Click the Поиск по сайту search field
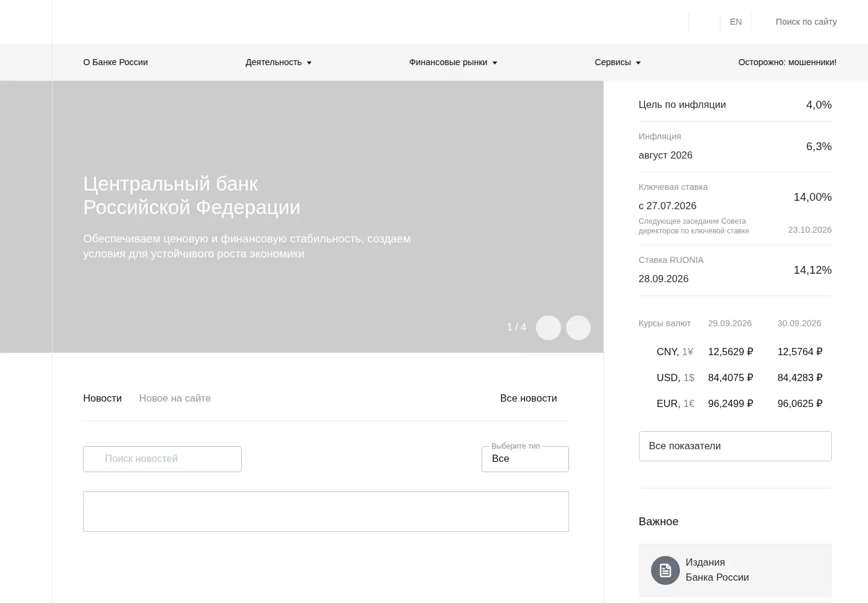This screenshot has width=868, height=603. [806, 22]
